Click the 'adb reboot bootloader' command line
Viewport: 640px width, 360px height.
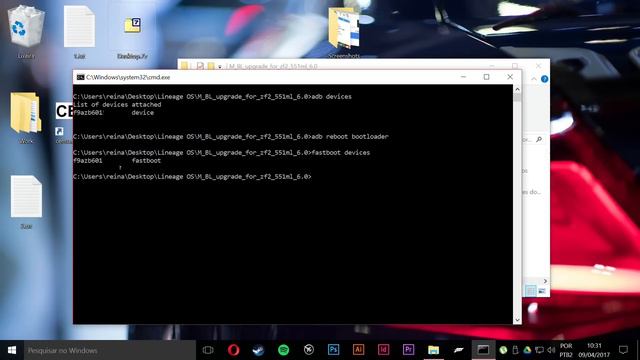(x=231, y=136)
